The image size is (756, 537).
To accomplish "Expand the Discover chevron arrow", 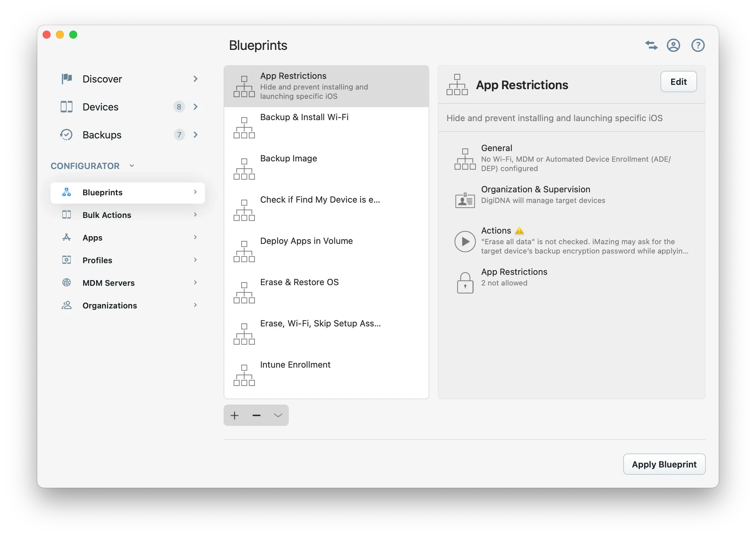I will (x=196, y=79).
